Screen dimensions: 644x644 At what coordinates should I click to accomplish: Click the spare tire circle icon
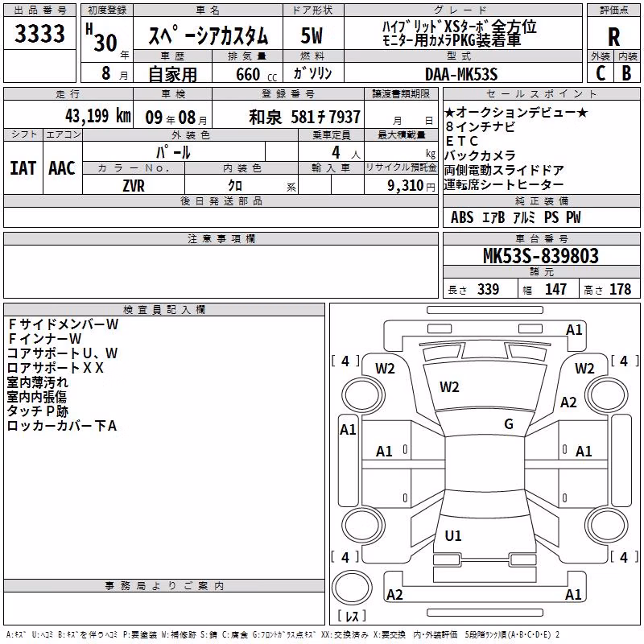[352, 588]
